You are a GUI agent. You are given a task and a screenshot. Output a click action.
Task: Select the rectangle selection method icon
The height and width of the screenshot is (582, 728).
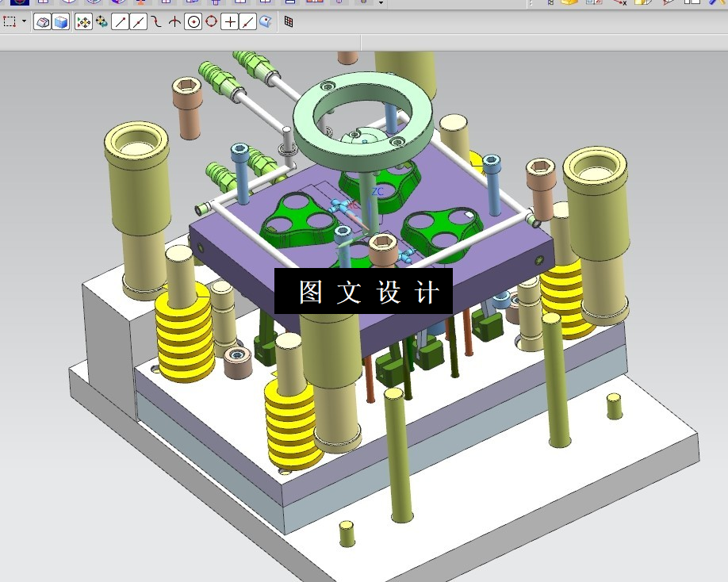point(10,22)
